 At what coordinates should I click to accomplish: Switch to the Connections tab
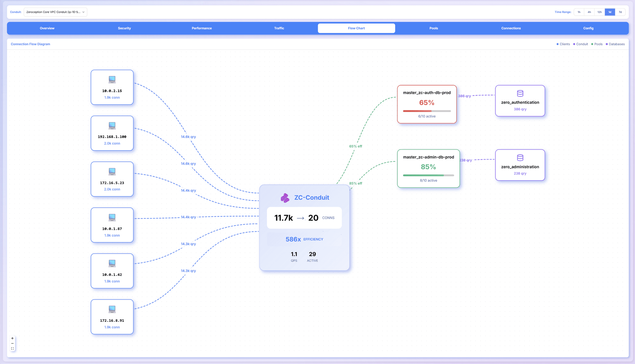(511, 28)
